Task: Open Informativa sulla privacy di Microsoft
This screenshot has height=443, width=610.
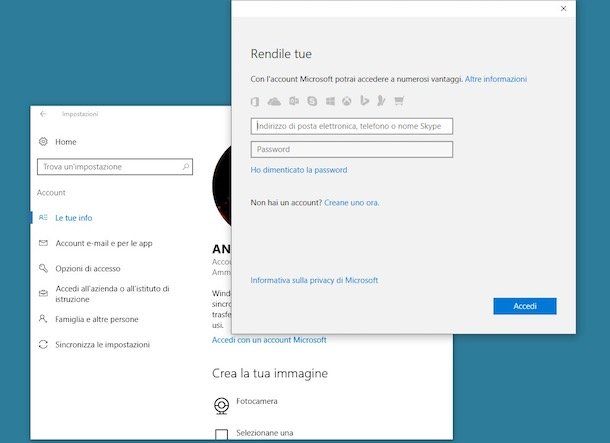Action: [x=314, y=280]
